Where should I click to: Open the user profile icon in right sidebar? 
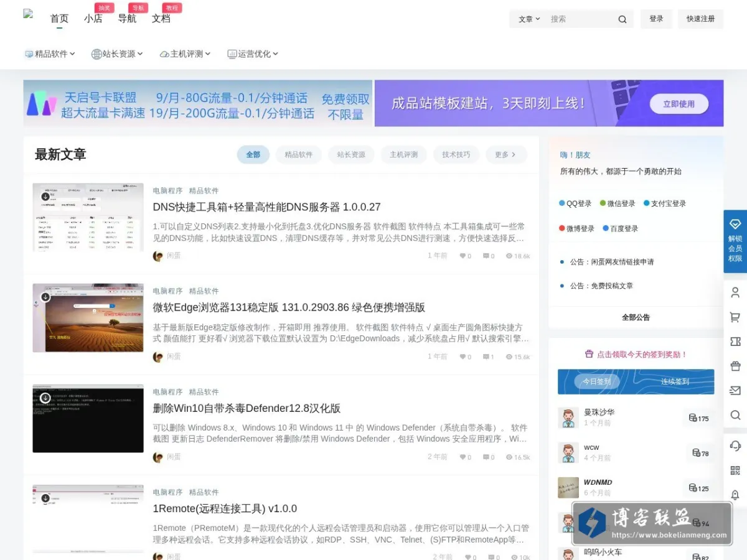[x=735, y=293]
